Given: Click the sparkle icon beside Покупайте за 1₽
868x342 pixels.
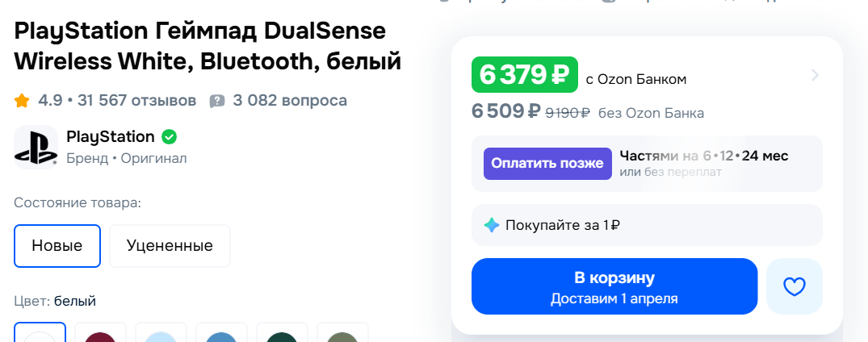Looking at the screenshot, I should click(492, 225).
